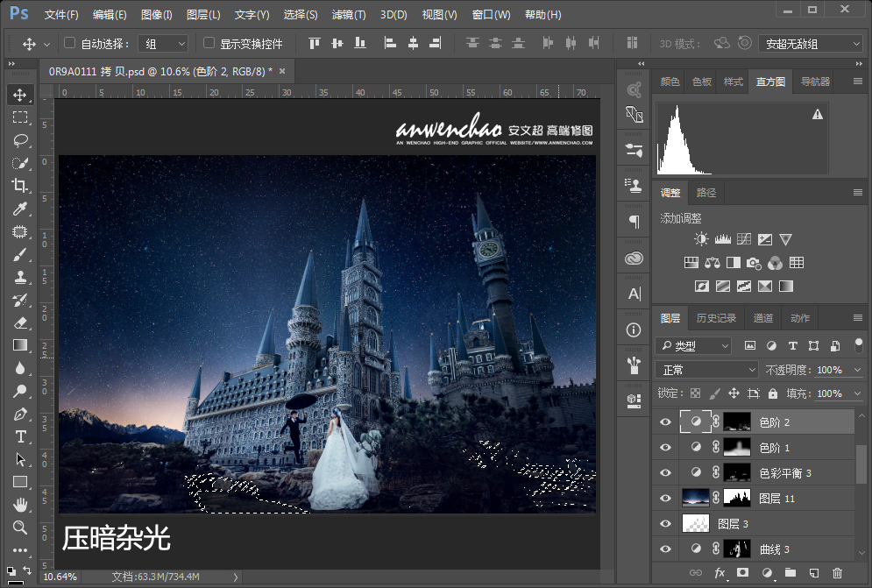872x588 pixels.
Task: Select the Blur tool
Action: pyautogui.click(x=20, y=368)
